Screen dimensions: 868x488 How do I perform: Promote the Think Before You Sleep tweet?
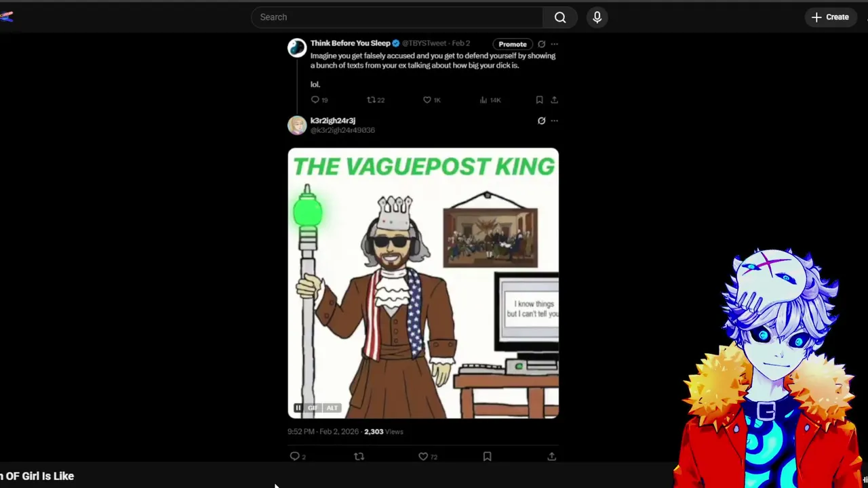click(513, 44)
